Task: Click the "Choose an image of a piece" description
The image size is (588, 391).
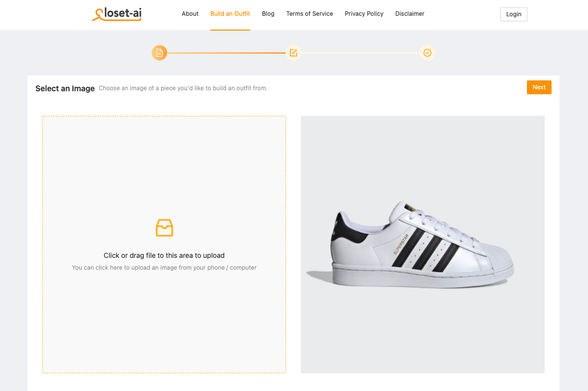Action: click(x=183, y=88)
